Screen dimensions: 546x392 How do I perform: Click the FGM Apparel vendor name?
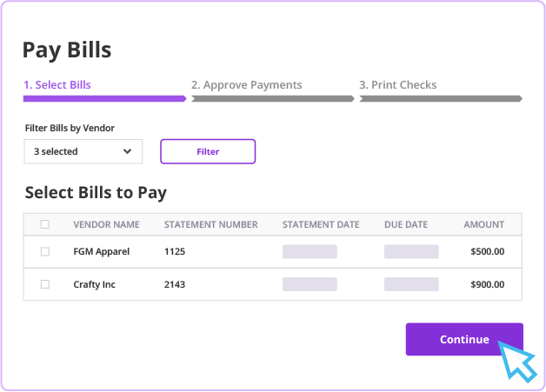[x=102, y=251]
